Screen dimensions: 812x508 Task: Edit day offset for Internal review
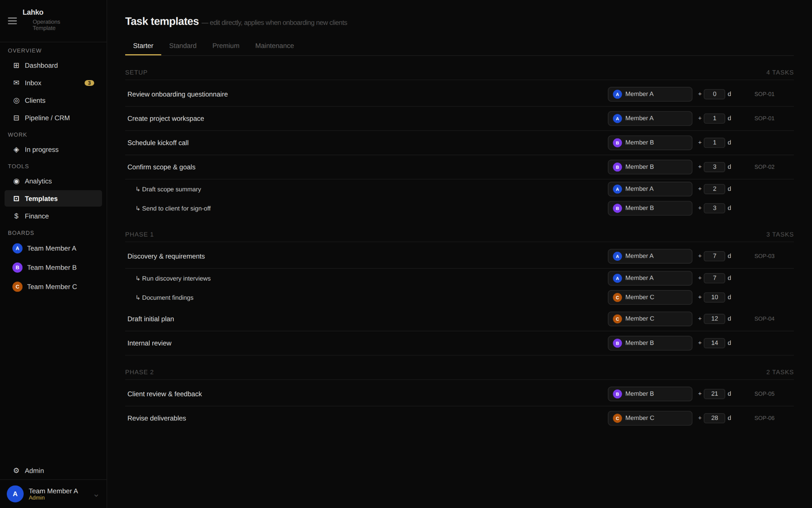point(714,343)
